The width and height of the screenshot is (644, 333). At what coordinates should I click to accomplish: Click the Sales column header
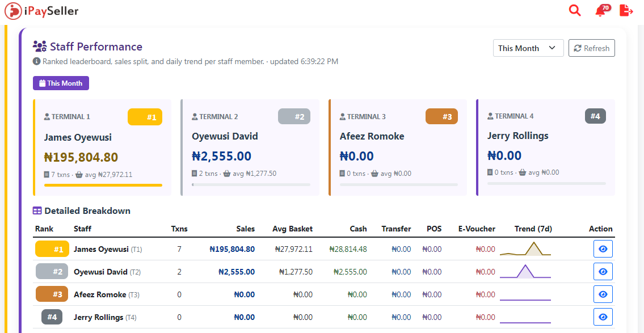pyautogui.click(x=245, y=229)
